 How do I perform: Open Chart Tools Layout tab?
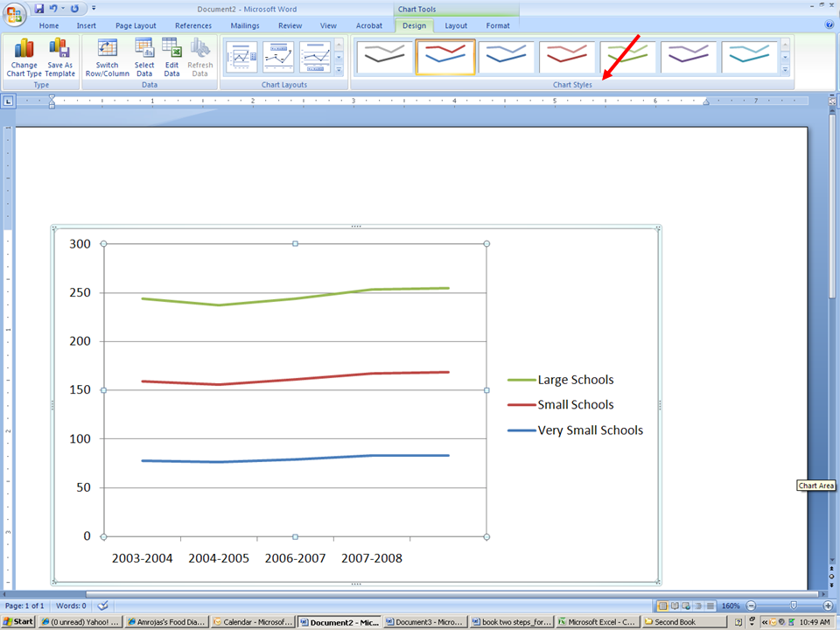tap(456, 25)
